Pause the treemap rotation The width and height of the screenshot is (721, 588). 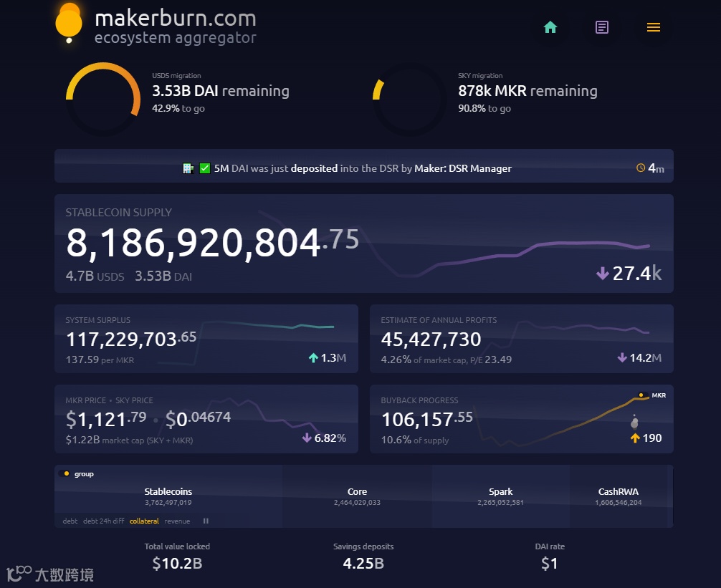206,521
